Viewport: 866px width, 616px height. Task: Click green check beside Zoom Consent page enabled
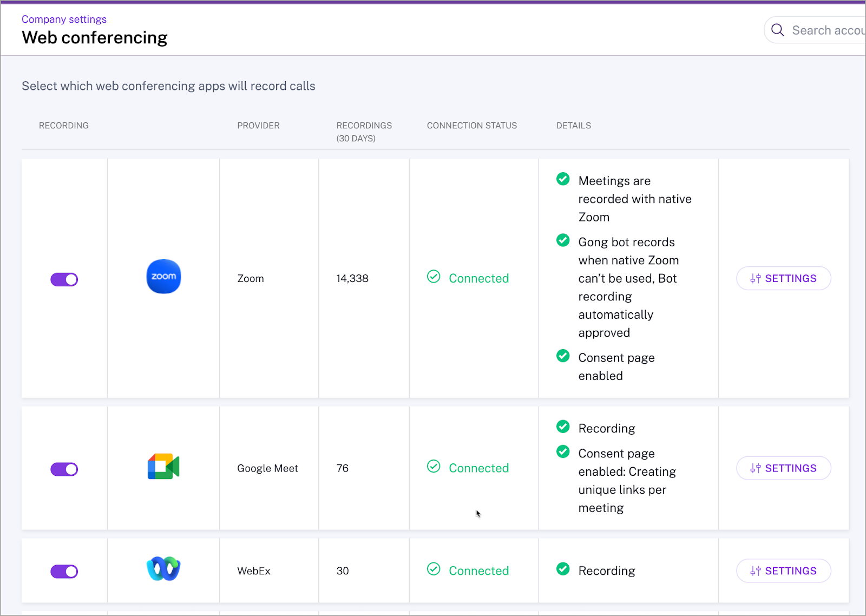[563, 356]
